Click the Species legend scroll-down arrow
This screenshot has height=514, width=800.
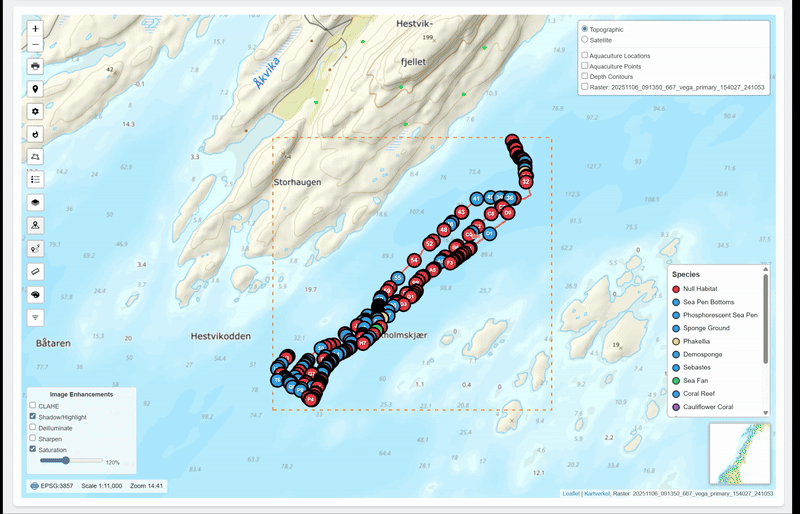[766, 412]
